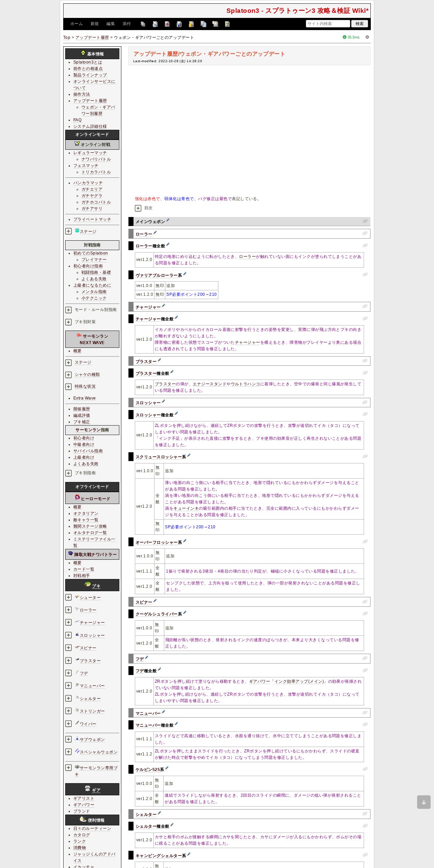Image resolution: width=434 pixels, height=868 pixels.
Task: Click the アップデート履歴 breadcrumb link
Action: tap(92, 38)
